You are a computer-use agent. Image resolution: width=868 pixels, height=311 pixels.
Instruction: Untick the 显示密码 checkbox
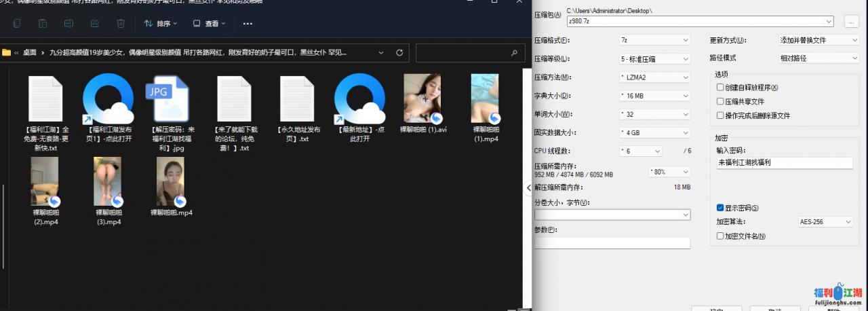720,208
